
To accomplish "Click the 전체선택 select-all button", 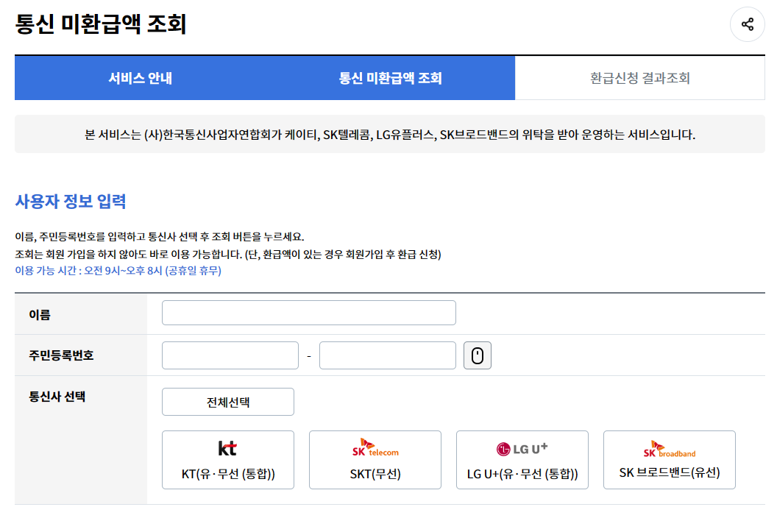I will pyautogui.click(x=227, y=401).
